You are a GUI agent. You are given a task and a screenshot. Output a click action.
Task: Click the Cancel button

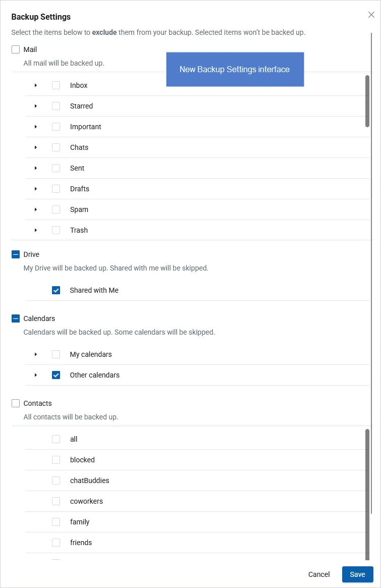click(x=319, y=574)
